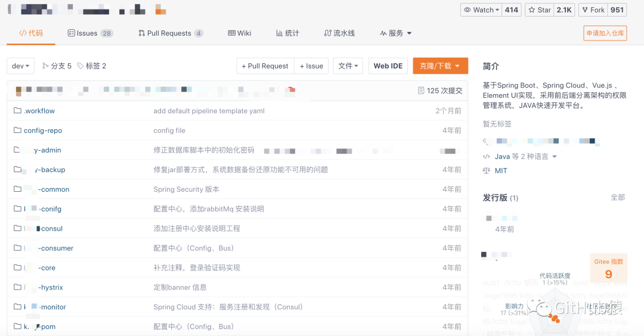Open commit message 'config file'
Image resolution: width=644 pixels, height=336 pixels.
pos(169,130)
